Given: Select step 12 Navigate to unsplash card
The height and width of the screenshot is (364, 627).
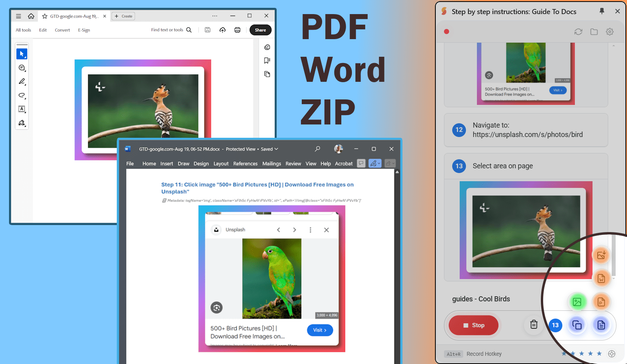Looking at the screenshot, I should (526, 130).
